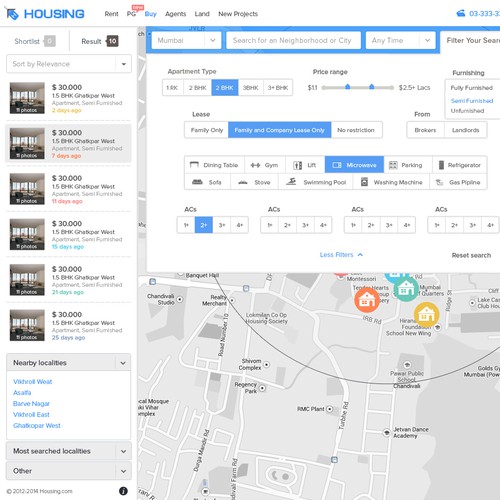Choose Family Only lease option
500x500 pixels.
(x=206, y=130)
